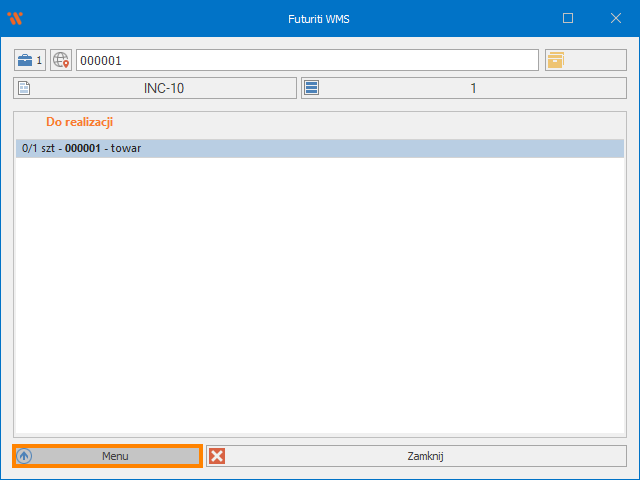The image size is (640, 480).
Task: Click the Do realizacji section header
Action: click(x=79, y=121)
